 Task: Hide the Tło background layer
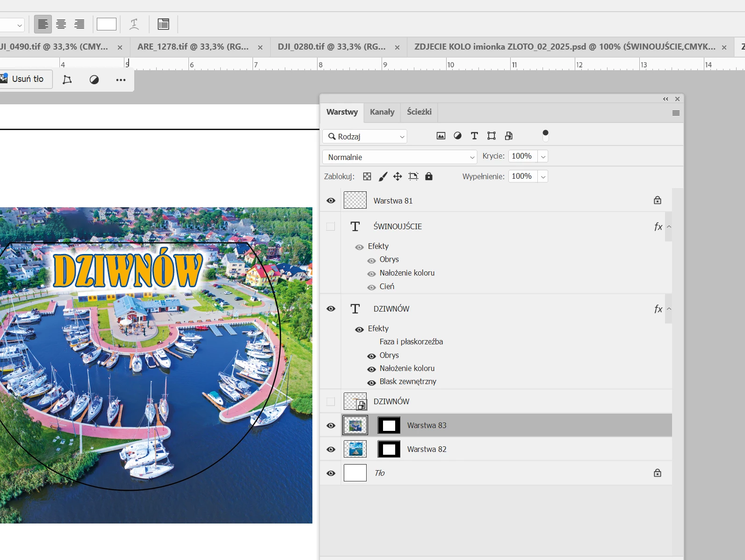(331, 473)
